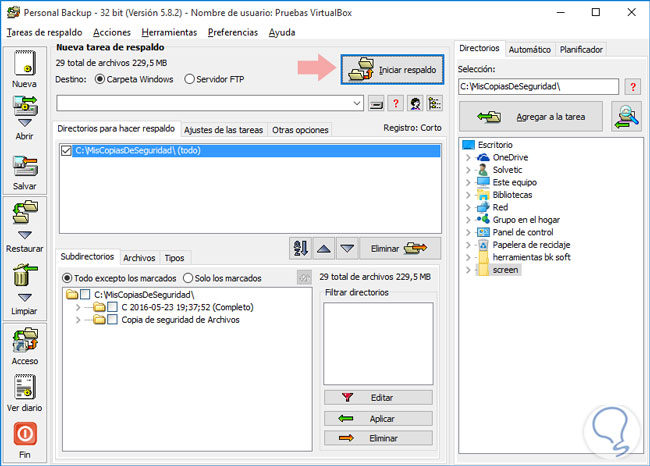Move selected directory down with triangle
The height and width of the screenshot is (466, 650).
[x=347, y=248]
